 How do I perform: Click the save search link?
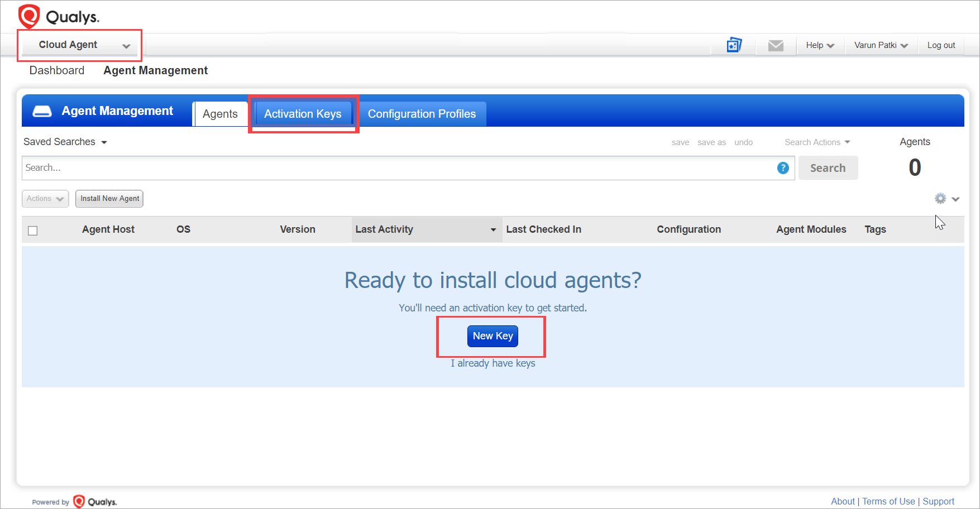pos(680,142)
